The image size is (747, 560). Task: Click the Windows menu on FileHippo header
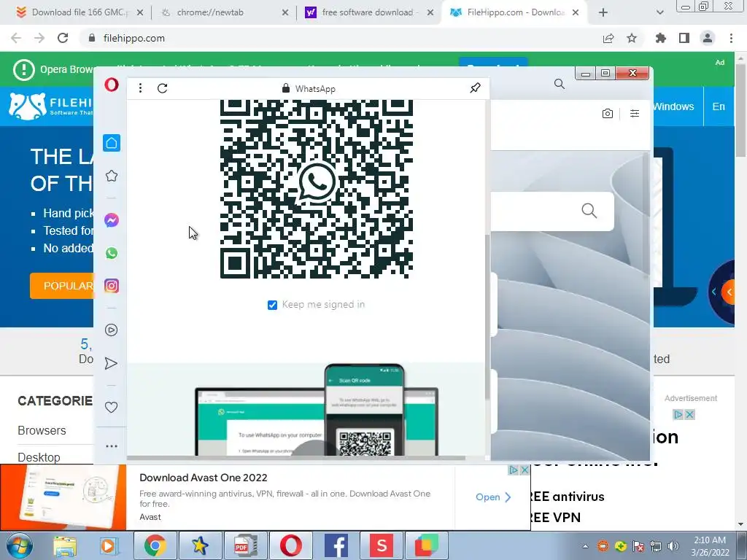673,106
